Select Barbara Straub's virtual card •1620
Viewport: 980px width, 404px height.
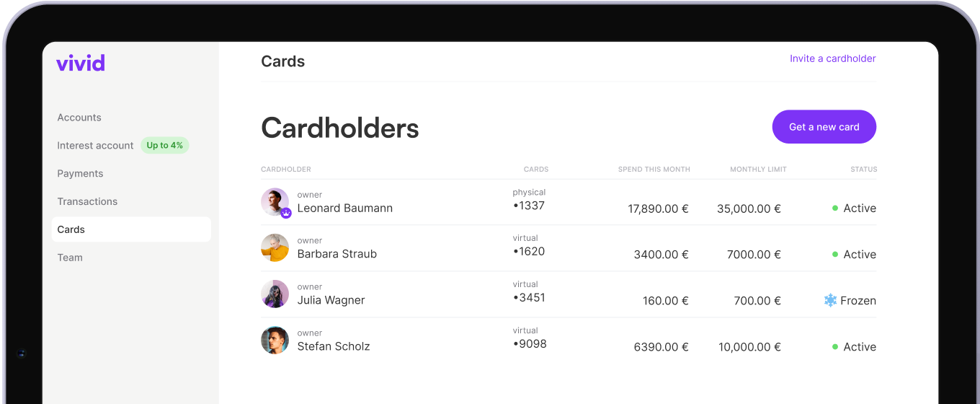click(529, 251)
